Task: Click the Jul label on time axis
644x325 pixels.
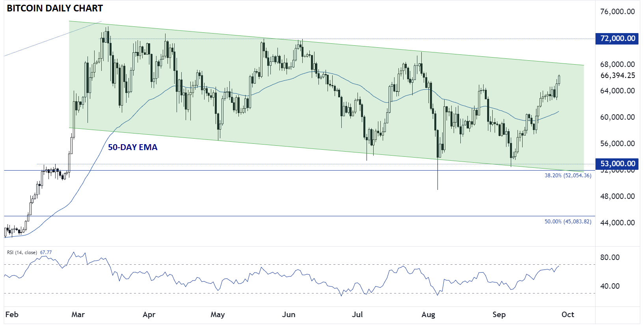Action: (357, 314)
